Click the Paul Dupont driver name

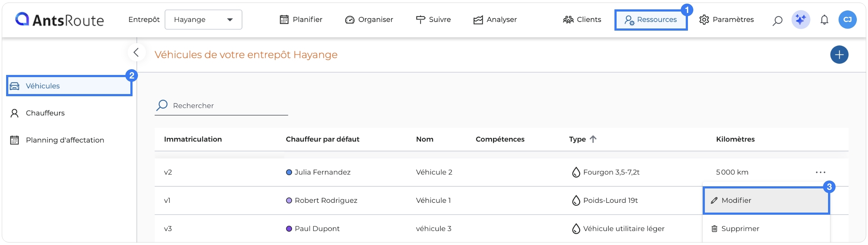point(317,228)
